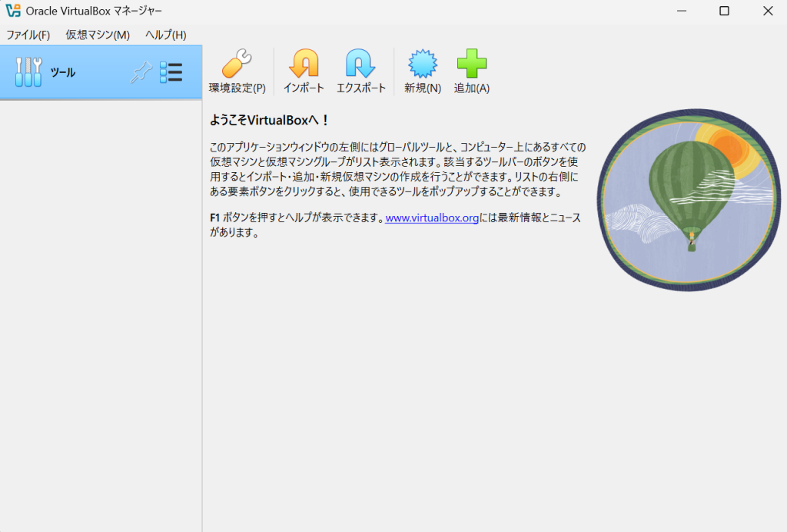Viewport: 787px width, 532px height.
Task: Click the hot air balloon welcome image
Action: click(689, 200)
